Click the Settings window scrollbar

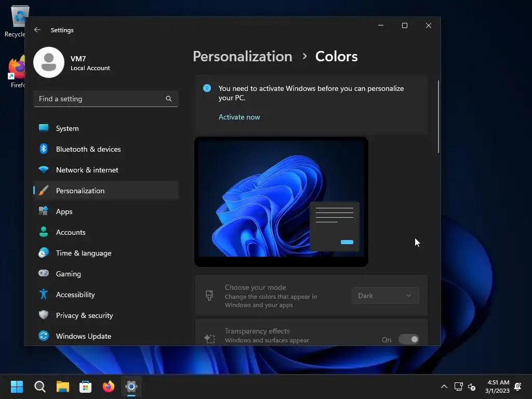438,116
